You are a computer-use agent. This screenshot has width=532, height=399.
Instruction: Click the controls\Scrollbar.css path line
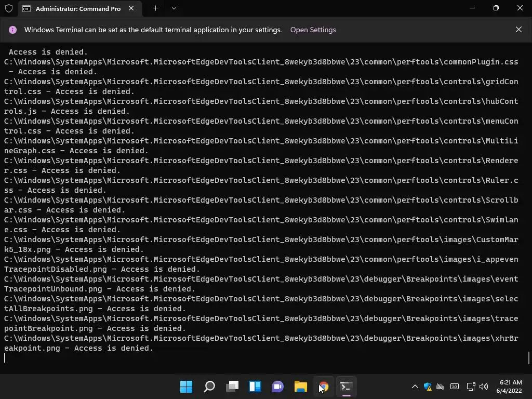[261, 205]
